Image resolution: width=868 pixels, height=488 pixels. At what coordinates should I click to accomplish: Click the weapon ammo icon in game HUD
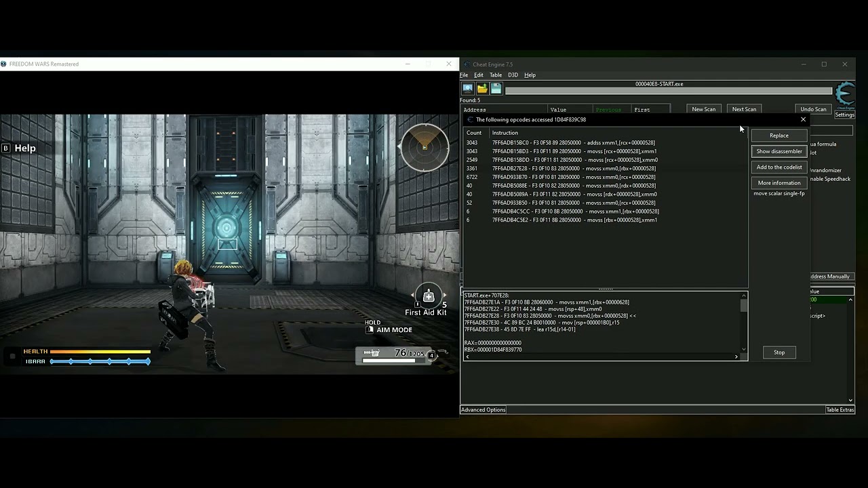point(372,353)
